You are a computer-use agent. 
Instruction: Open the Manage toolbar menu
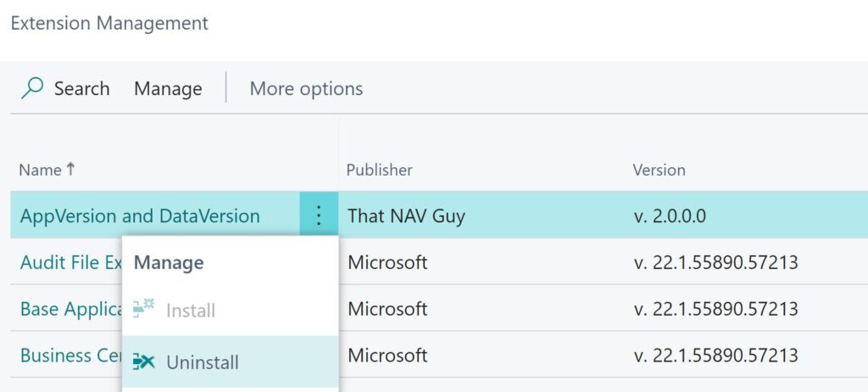(x=168, y=89)
